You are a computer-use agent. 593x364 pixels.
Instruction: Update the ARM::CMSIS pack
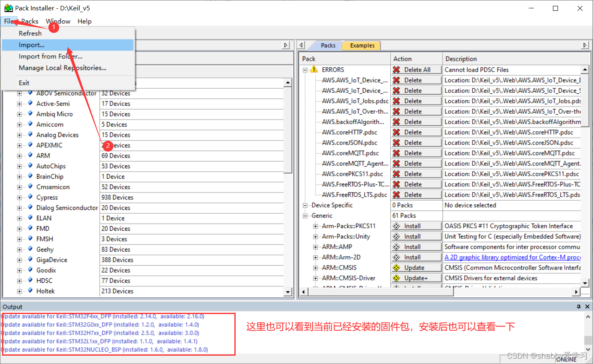tap(417, 268)
